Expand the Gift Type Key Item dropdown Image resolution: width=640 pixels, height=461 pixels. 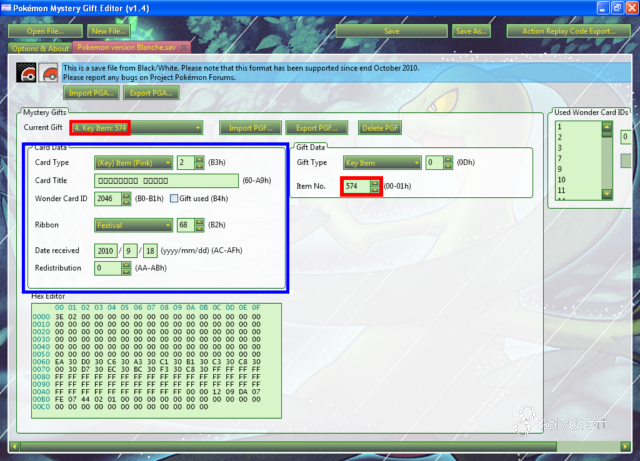[x=382, y=163]
